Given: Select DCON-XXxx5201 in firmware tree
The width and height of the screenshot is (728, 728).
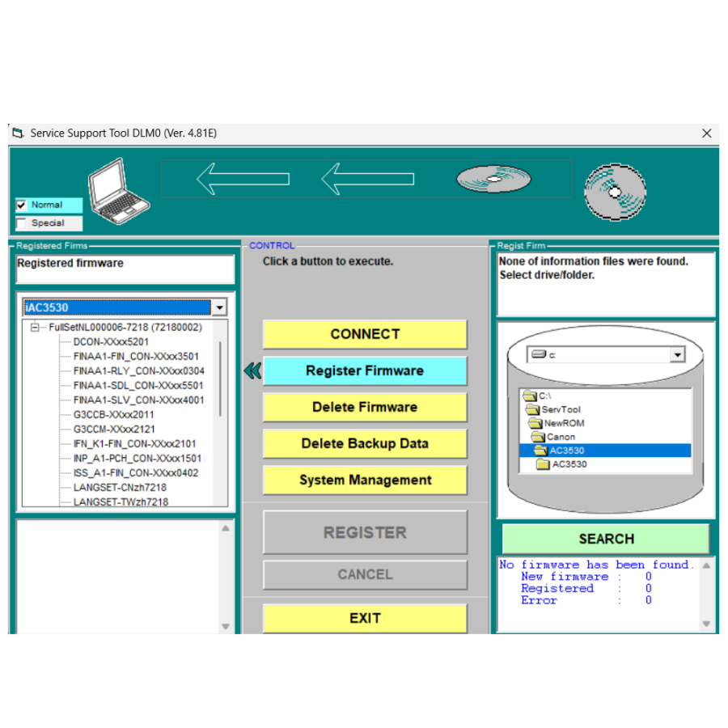Looking at the screenshot, I should (111, 341).
